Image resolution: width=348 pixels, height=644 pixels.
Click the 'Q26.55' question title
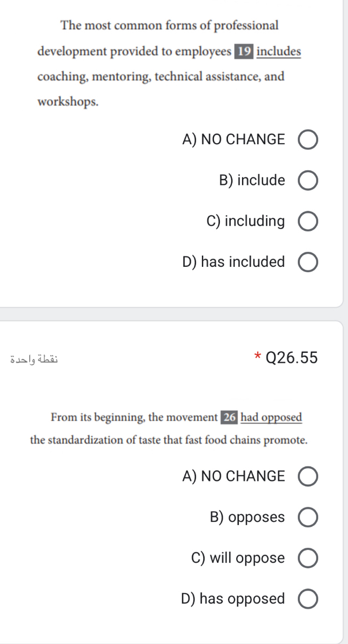pyautogui.click(x=292, y=358)
